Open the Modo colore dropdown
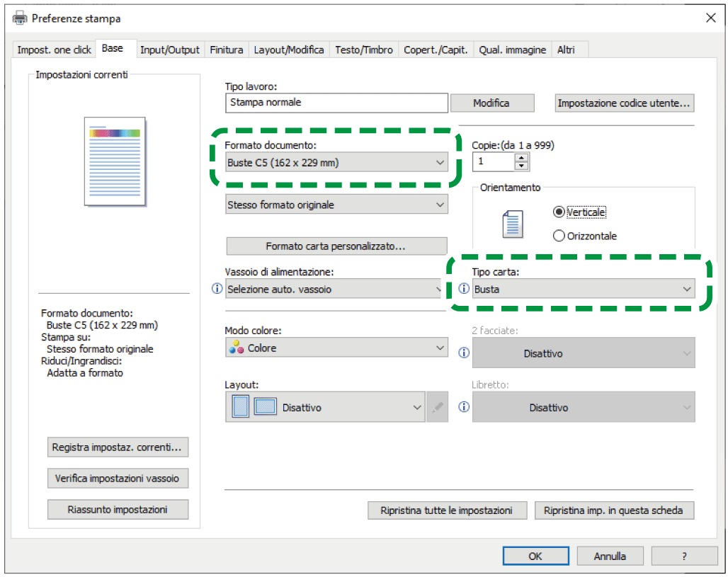The width and height of the screenshot is (728, 577). click(337, 348)
